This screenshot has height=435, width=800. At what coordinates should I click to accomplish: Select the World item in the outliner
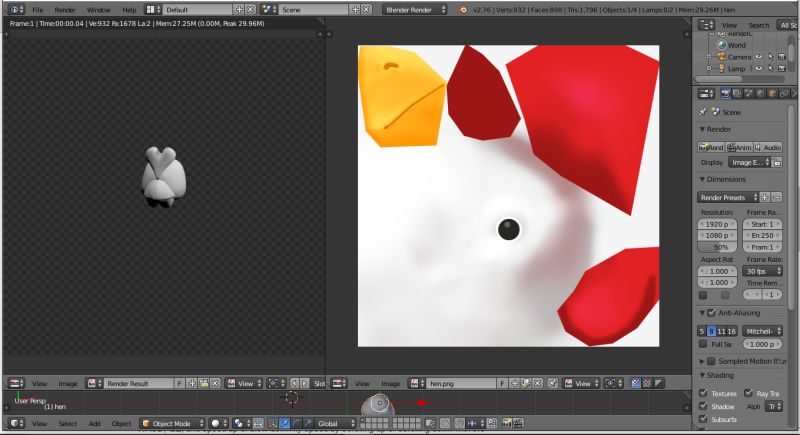[x=736, y=45]
